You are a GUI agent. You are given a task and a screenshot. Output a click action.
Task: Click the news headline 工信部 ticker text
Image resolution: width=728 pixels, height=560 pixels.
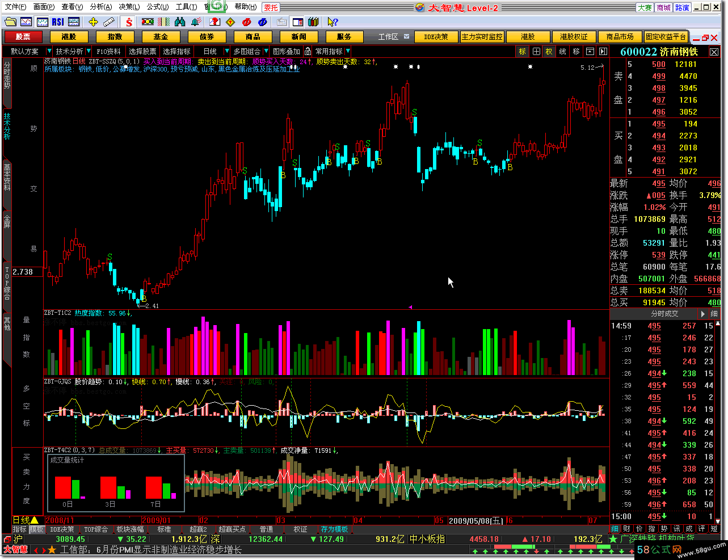[x=151, y=550]
